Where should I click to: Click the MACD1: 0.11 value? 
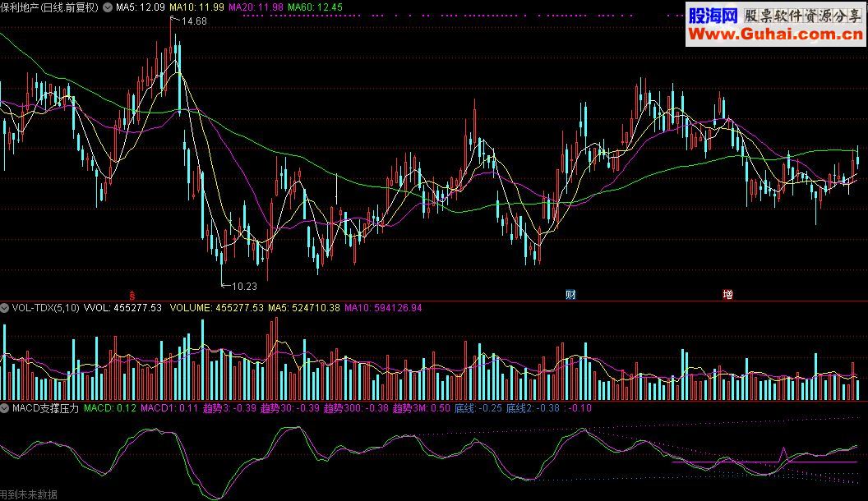coord(169,408)
